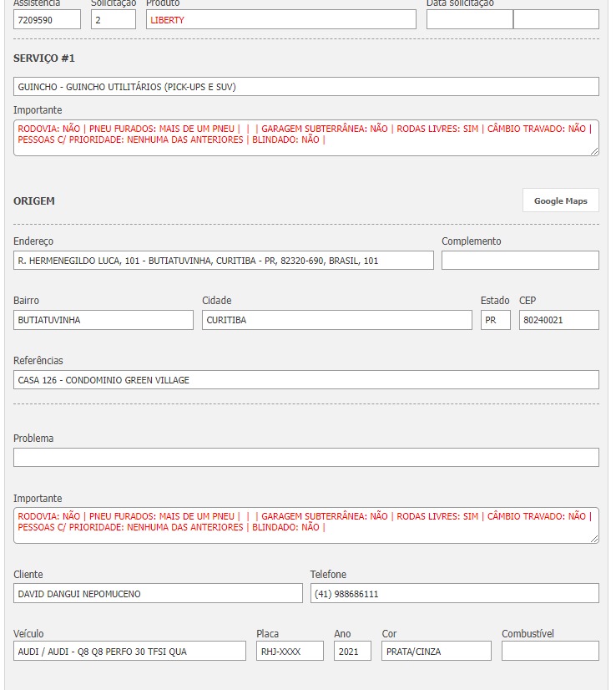Click the GUINCHO UTILITÁRIOS service field
The image size is (616, 690).
[x=306, y=87]
